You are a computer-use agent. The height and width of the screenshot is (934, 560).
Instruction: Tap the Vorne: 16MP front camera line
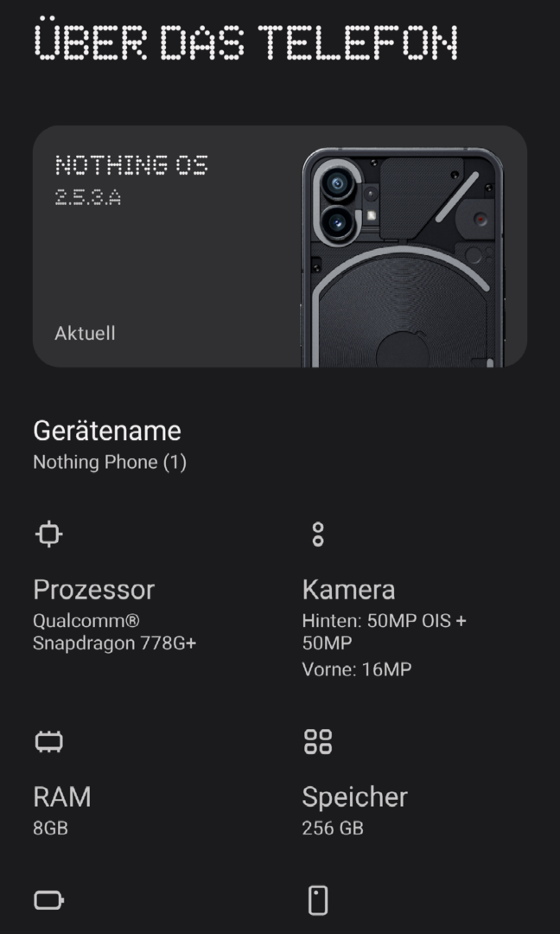356,669
